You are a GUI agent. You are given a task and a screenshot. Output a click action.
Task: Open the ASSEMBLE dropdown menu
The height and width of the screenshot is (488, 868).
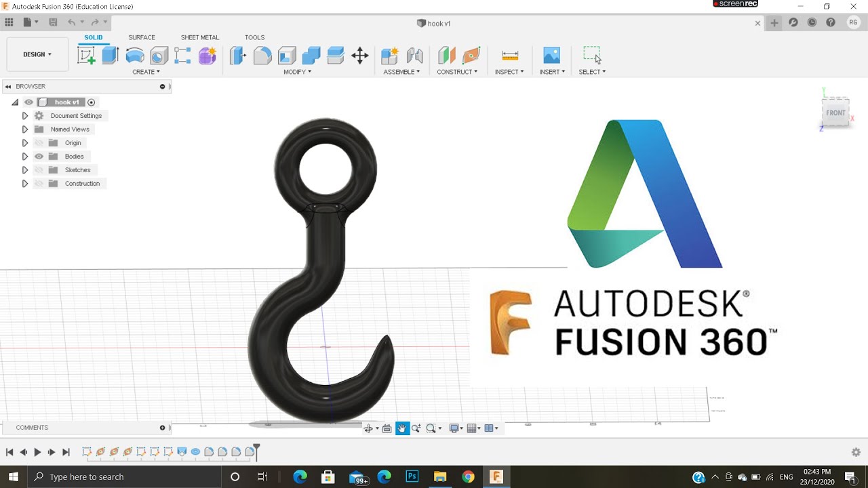tap(401, 72)
